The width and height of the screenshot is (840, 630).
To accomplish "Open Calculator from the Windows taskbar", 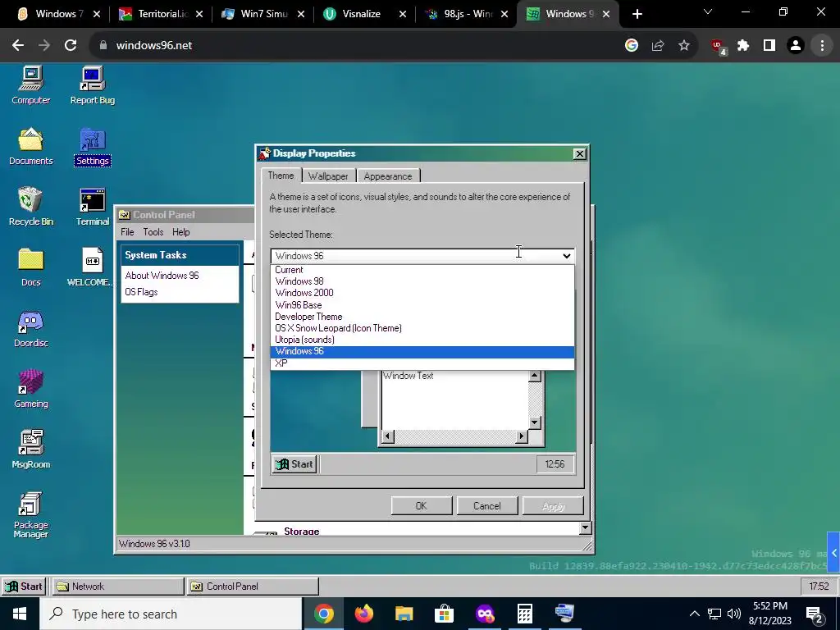I will click(x=525, y=614).
